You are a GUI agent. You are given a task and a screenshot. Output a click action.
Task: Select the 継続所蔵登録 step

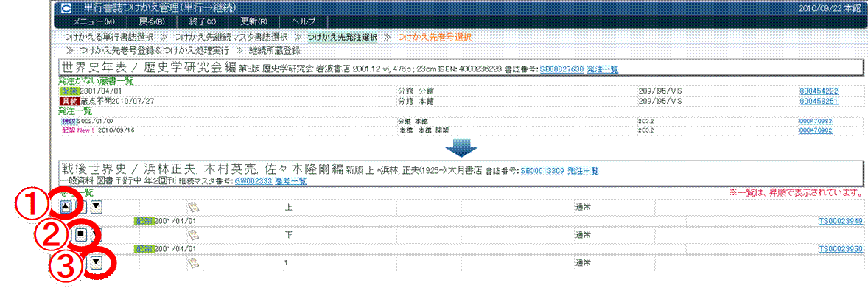[x=275, y=50]
